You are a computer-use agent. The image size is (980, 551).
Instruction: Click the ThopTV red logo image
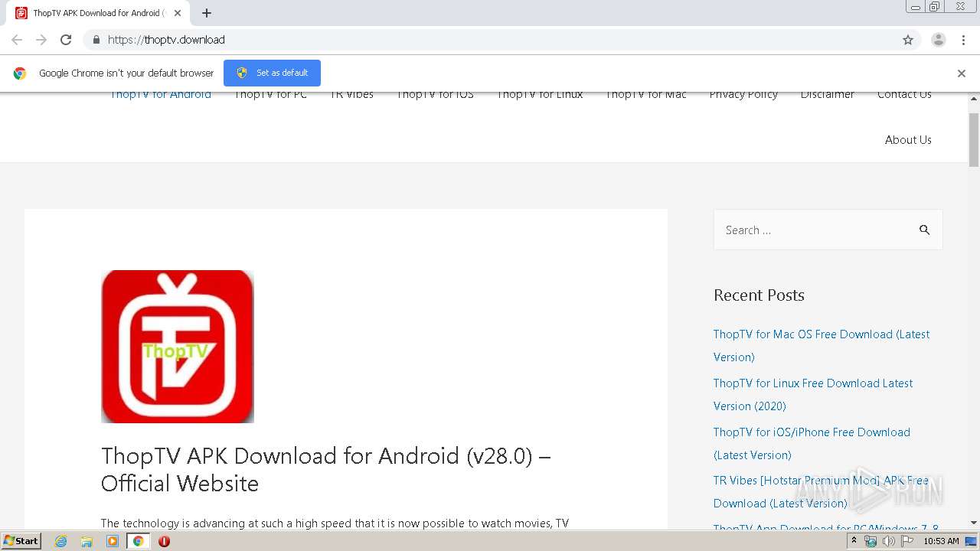178,347
